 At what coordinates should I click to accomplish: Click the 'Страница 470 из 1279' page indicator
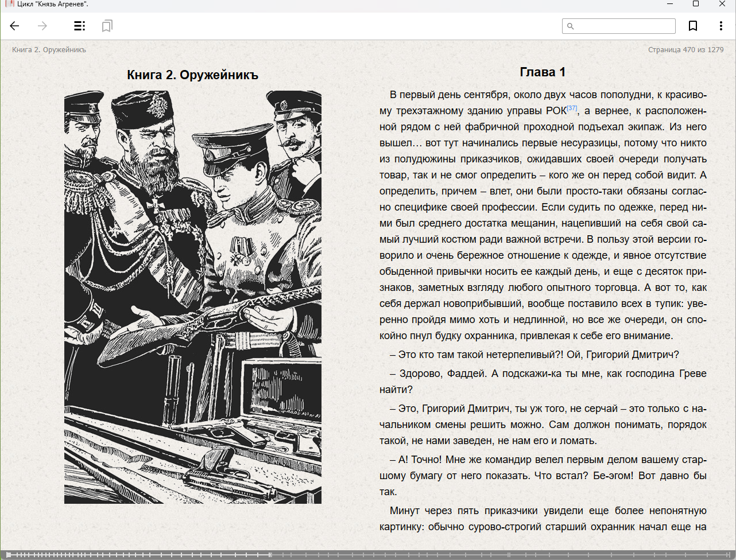click(685, 50)
